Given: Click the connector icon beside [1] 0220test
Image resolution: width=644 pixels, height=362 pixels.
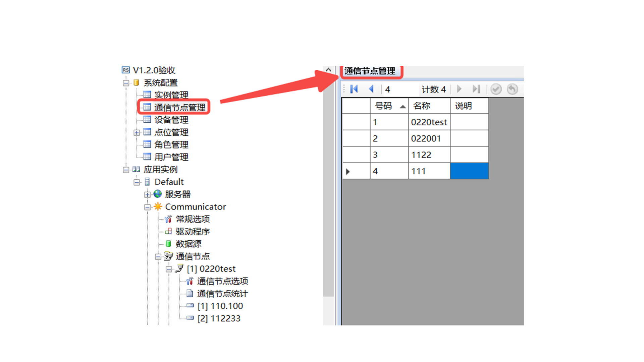Looking at the screenshot, I should pos(179,268).
